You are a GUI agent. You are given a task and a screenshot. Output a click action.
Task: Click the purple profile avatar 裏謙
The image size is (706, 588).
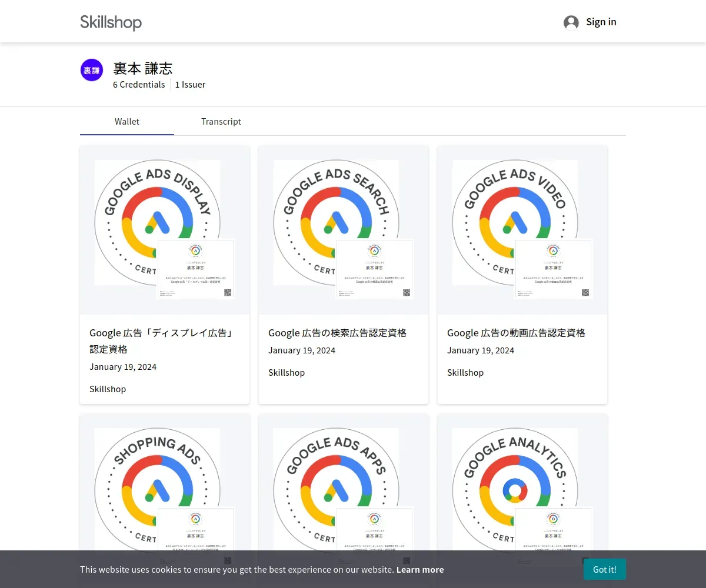92,70
